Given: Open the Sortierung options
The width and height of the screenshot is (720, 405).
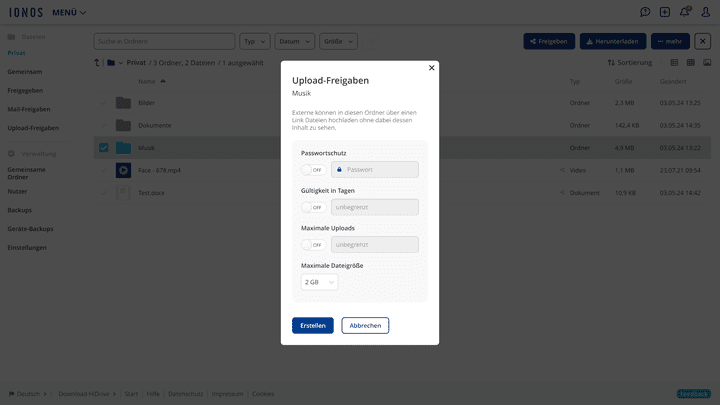Looking at the screenshot, I should point(630,62).
